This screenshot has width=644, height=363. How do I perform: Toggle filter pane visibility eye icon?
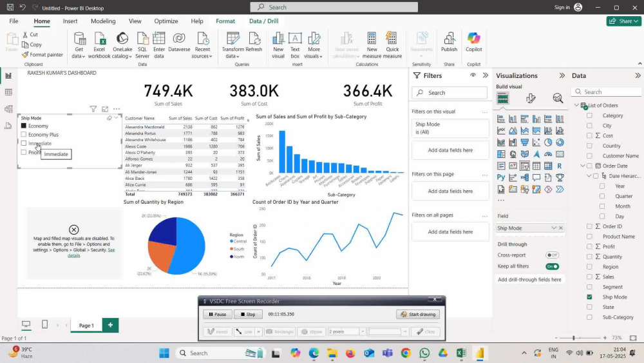[473, 75]
